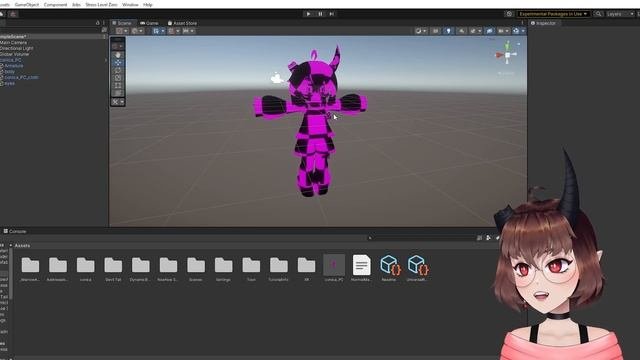Open the shading draw mode dropdown
This screenshot has height=360, width=640.
tap(420, 31)
